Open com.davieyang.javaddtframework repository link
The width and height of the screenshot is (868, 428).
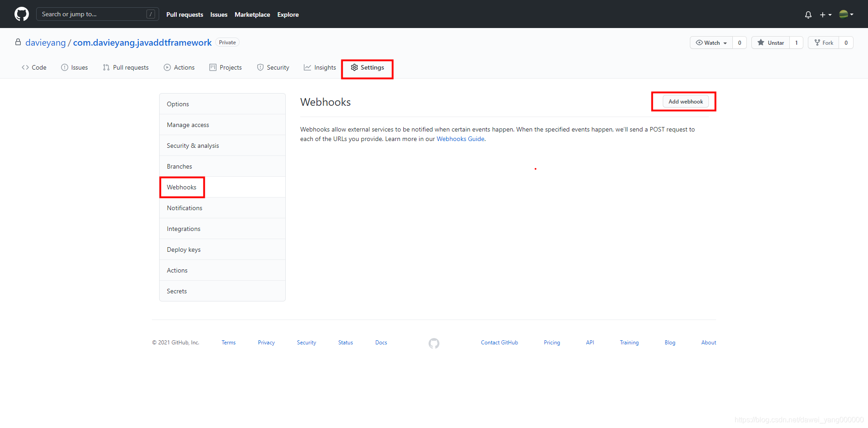142,42
